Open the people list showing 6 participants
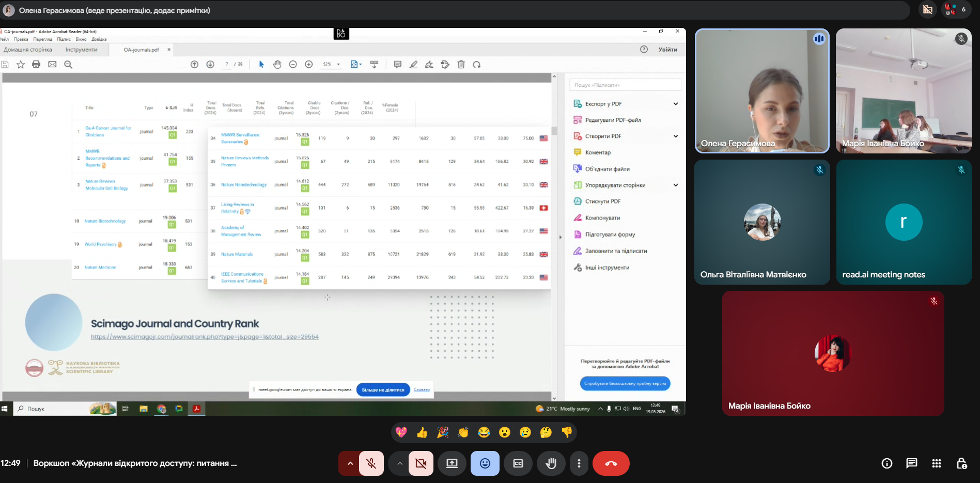 click(x=956, y=9)
